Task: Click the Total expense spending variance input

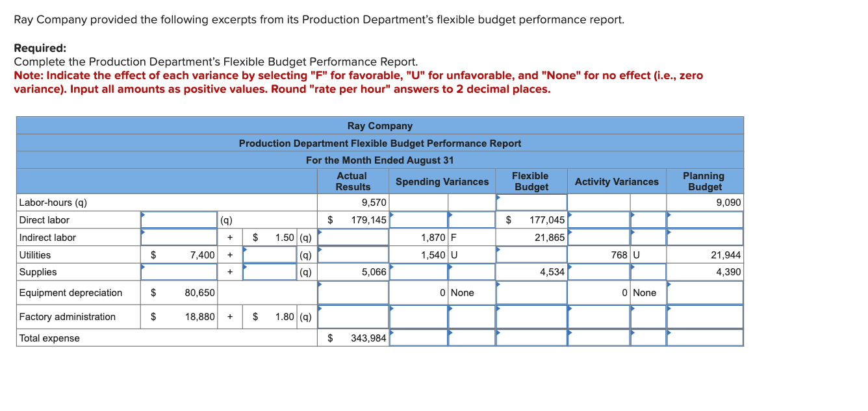Action: 418,338
